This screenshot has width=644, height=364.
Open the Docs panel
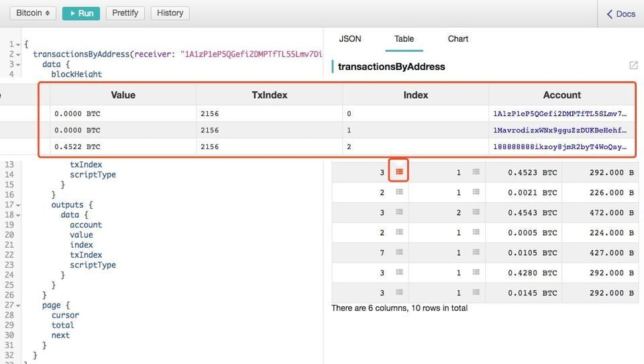[x=621, y=13]
